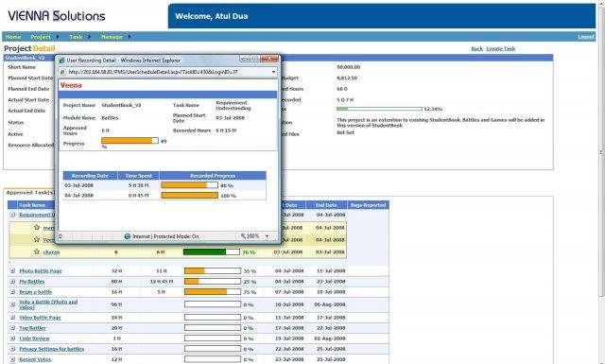Open the zoom level dropdown arrow in popup
This screenshot has width=605, height=364.
tap(267, 235)
